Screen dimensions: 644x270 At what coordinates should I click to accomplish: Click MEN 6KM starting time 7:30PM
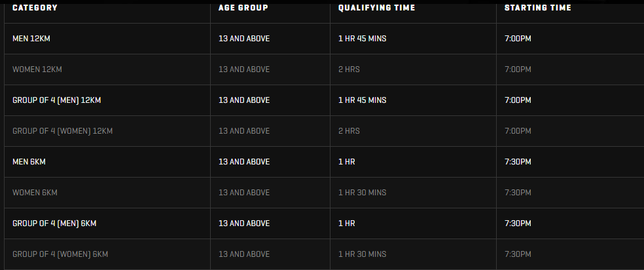coord(518,162)
